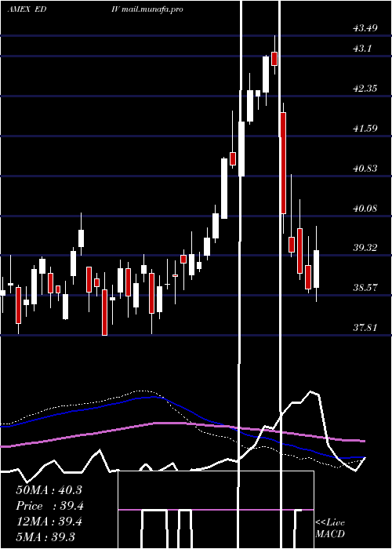The height and width of the screenshot is (549, 392).
Task: Click the 43.49 price level label
Action: coord(365,28)
